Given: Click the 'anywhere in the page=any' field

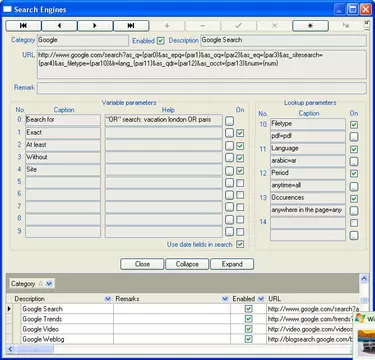Looking at the screenshot, I should (308, 210).
